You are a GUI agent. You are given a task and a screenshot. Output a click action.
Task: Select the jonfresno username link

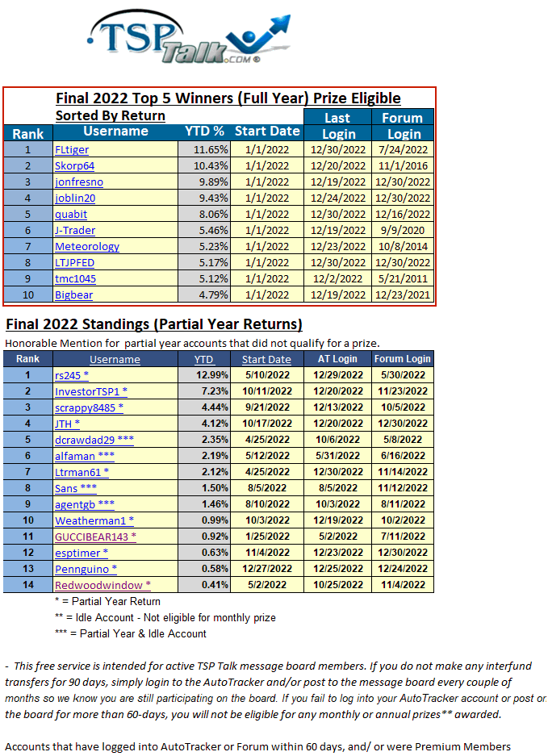tap(79, 182)
